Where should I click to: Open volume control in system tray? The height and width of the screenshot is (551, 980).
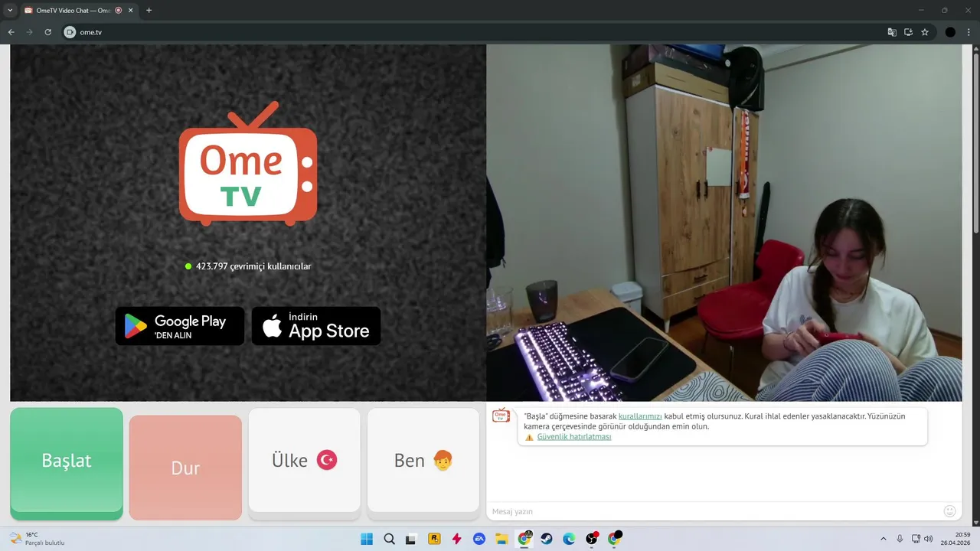[929, 539]
